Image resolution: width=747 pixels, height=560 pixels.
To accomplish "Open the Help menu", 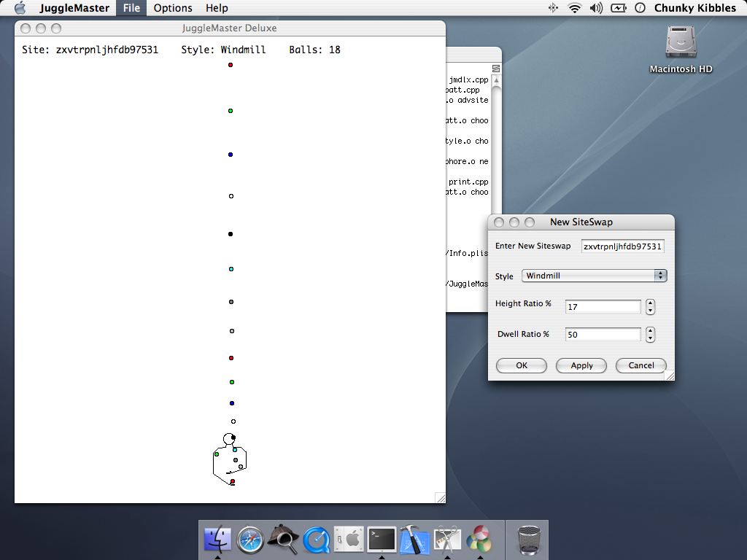I will pos(217,7).
